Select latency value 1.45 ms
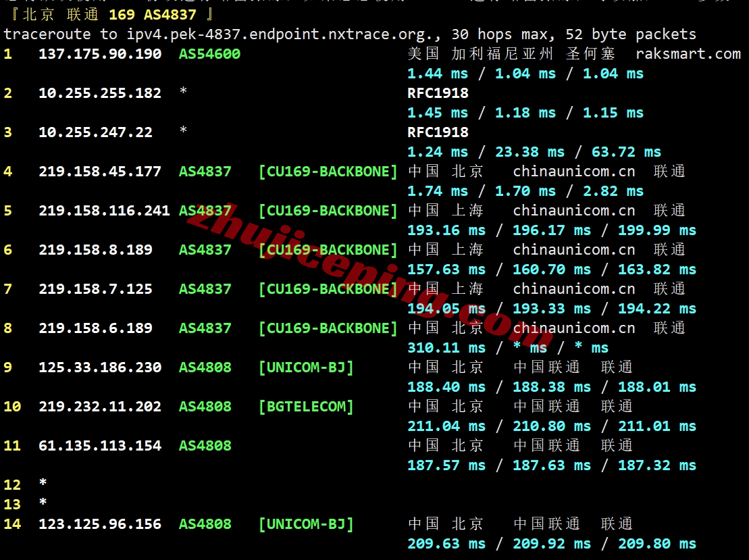This screenshot has width=749, height=560. [x=438, y=112]
